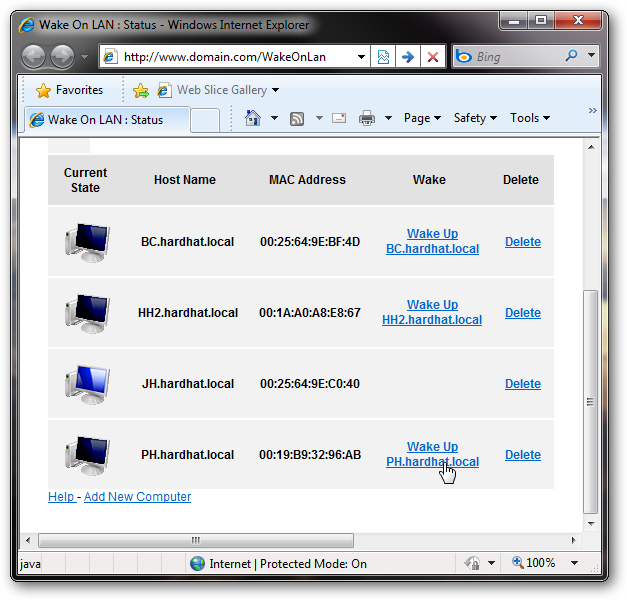Open the Safety menu
This screenshot has height=600, width=627.
(x=475, y=118)
